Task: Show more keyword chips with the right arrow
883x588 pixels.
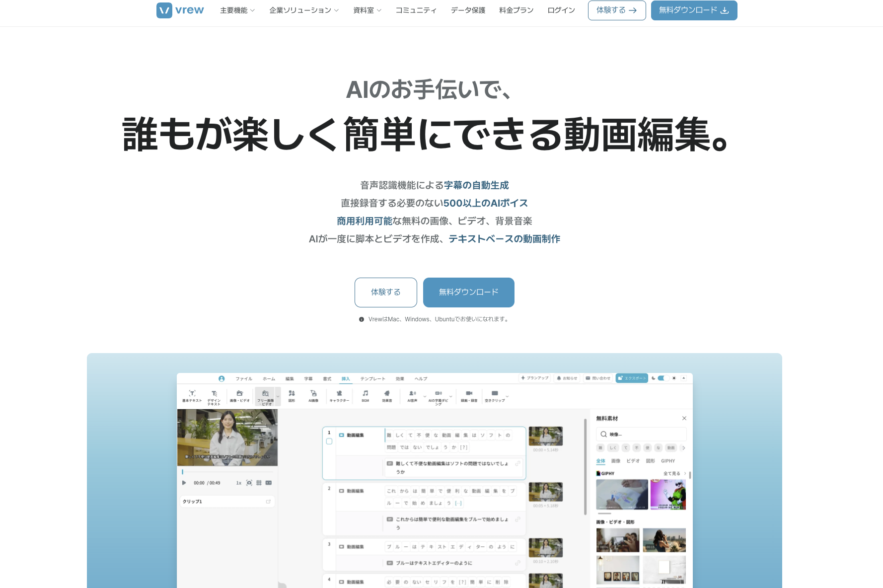Action: click(684, 448)
